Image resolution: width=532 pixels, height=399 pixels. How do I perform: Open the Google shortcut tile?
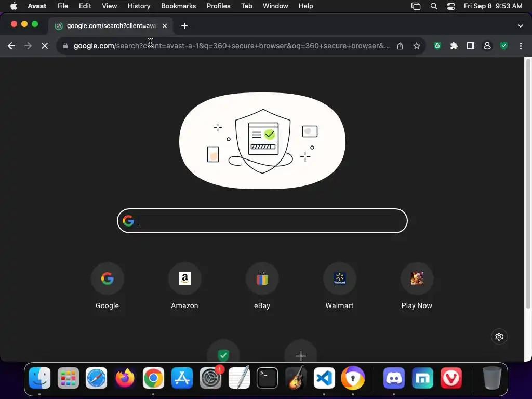(107, 286)
